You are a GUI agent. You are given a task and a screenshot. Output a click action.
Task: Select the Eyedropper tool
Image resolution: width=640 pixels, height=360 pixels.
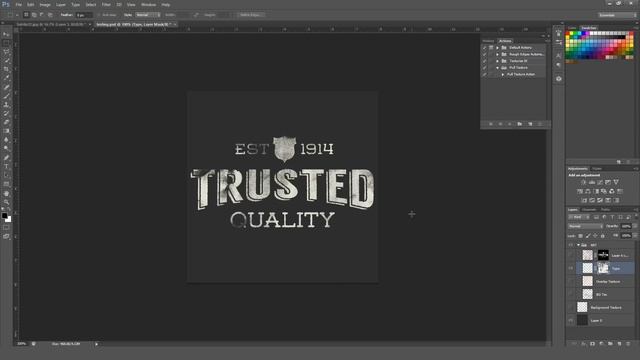pyautogui.click(x=6, y=78)
